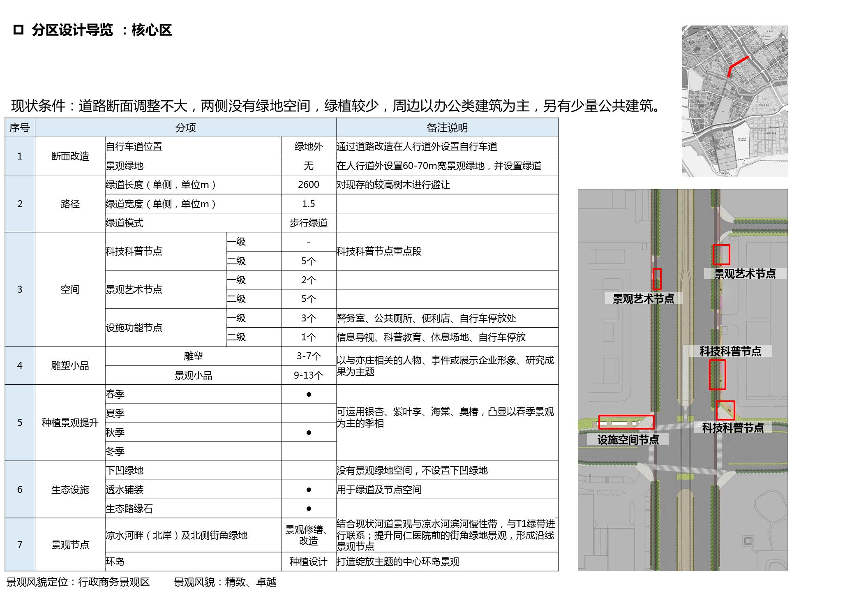
Task: Click the serial number 5 cell
Action: pyautogui.click(x=20, y=423)
